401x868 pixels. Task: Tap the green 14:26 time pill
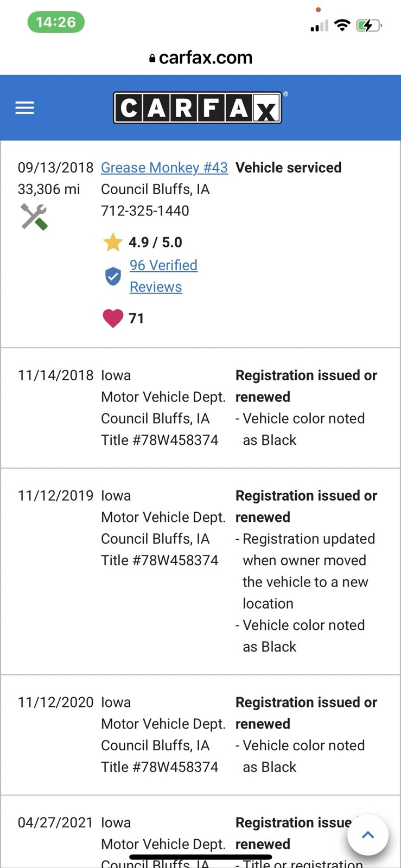[56, 22]
